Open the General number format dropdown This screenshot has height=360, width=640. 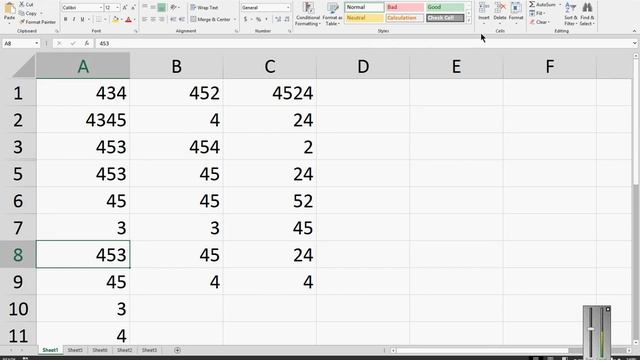[x=288, y=8]
